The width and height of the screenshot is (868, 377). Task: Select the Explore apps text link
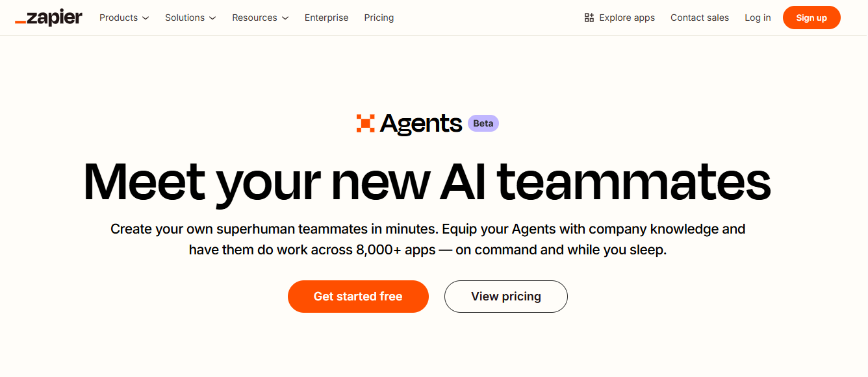[627, 18]
